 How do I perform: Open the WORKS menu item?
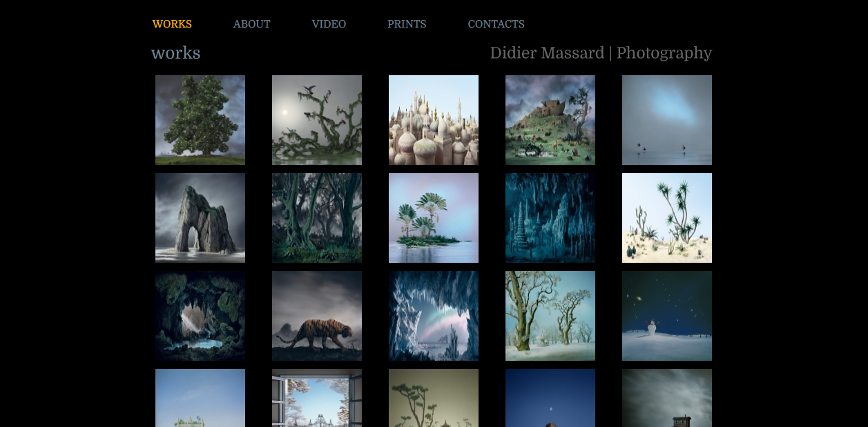click(172, 24)
